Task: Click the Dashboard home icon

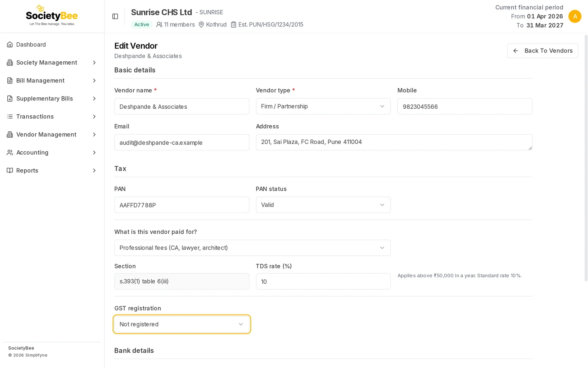Action: [10, 45]
